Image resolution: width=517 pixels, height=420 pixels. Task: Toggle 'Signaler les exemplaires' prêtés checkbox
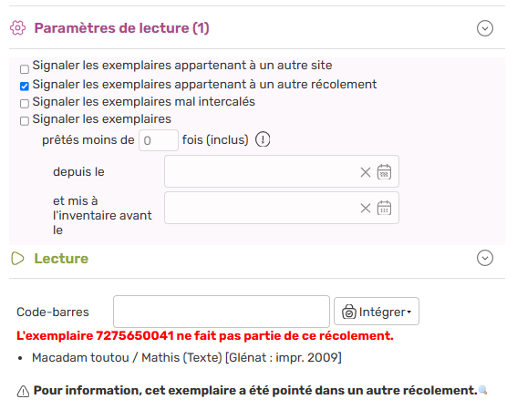(x=25, y=121)
